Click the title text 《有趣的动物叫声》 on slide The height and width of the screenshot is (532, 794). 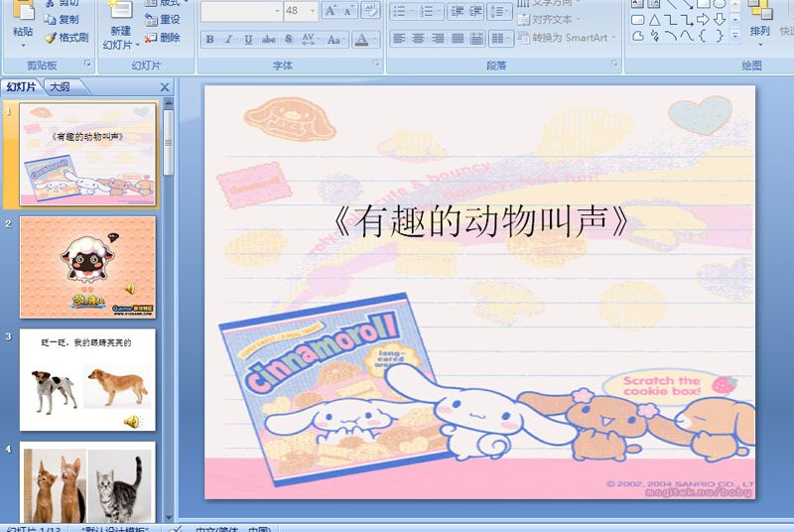(481, 221)
